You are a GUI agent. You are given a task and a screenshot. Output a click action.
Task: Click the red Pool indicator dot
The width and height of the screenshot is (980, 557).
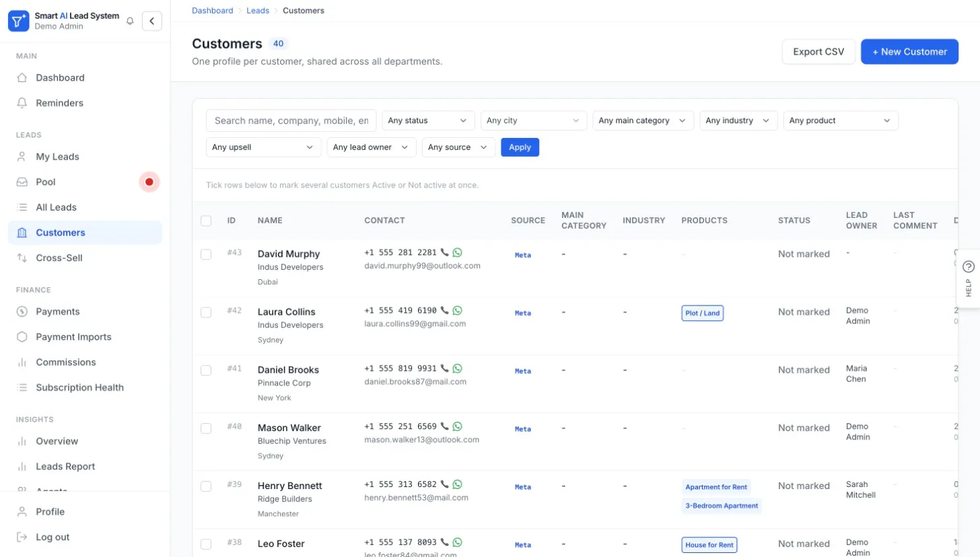click(x=149, y=182)
